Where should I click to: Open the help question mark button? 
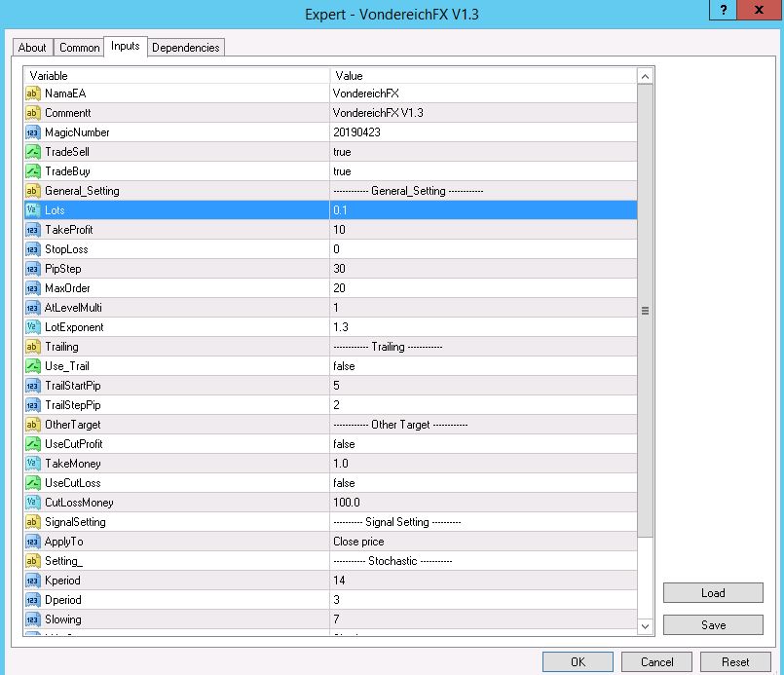pos(723,10)
